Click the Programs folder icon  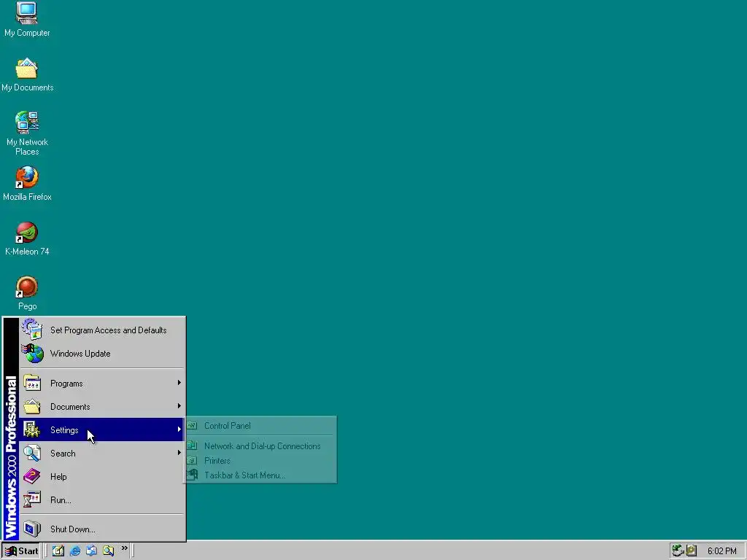click(x=32, y=383)
